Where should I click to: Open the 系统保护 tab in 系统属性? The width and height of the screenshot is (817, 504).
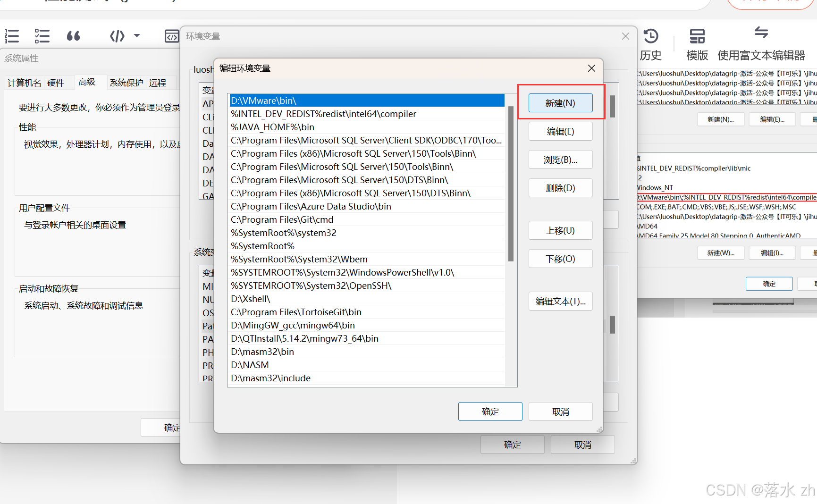point(126,83)
